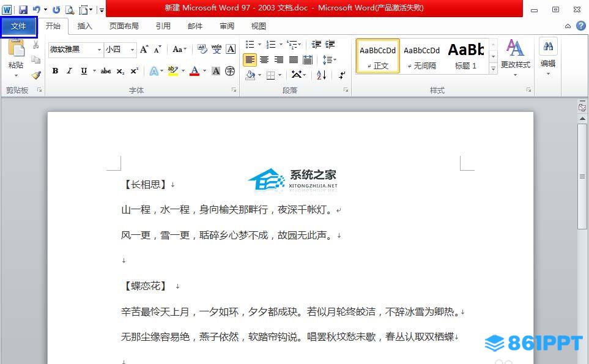Open the 文件 File tab

coord(18,26)
